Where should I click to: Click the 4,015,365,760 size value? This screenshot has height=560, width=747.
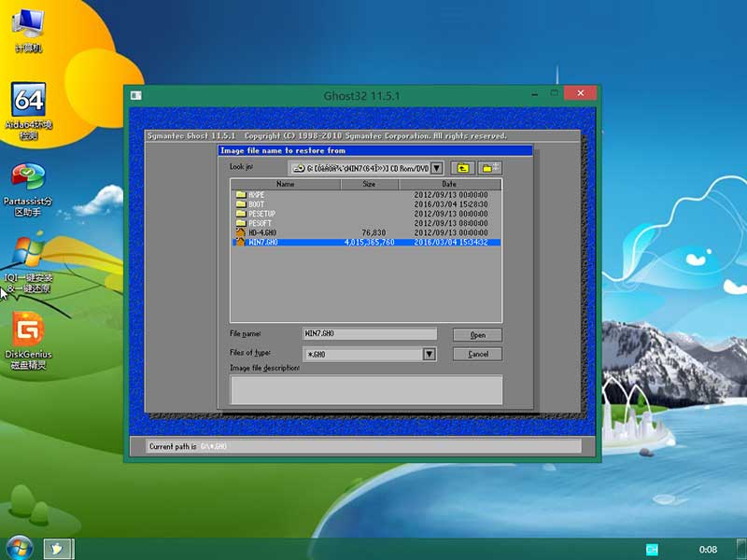click(369, 243)
